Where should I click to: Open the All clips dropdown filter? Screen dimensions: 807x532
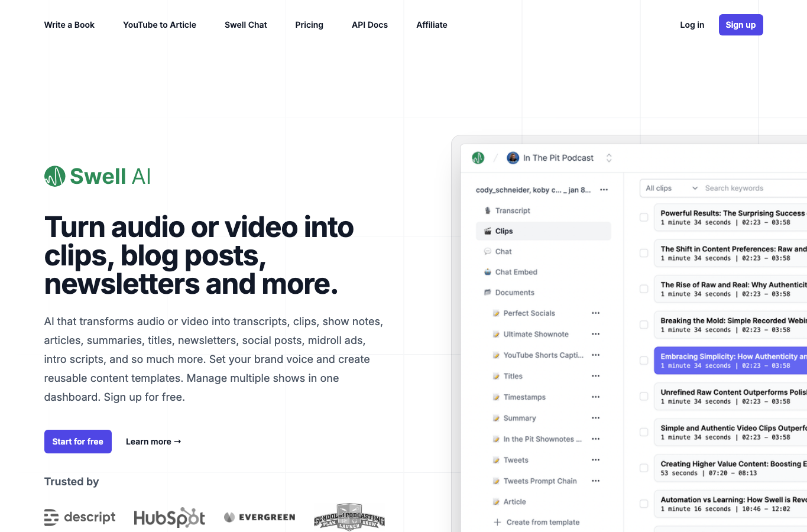click(x=671, y=189)
